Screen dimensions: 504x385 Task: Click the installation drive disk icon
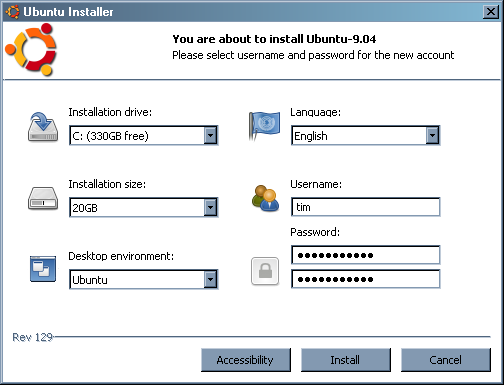[x=43, y=127]
